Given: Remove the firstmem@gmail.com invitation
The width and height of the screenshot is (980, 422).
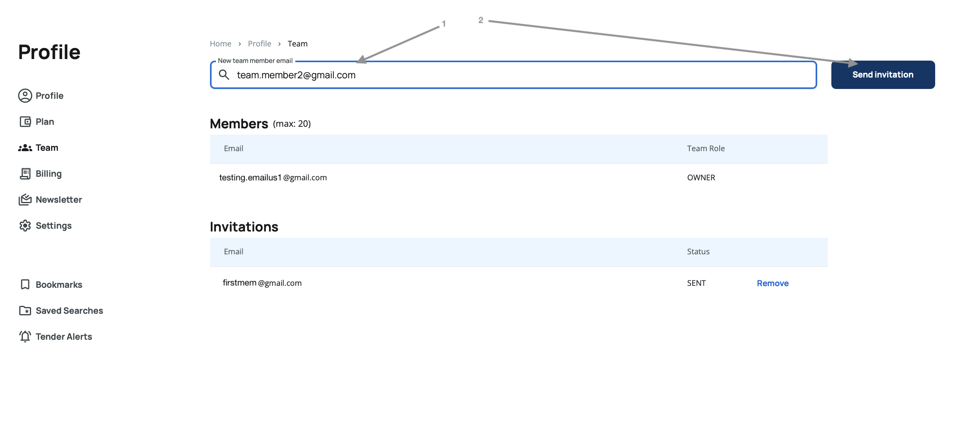Looking at the screenshot, I should (x=772, y=283).
